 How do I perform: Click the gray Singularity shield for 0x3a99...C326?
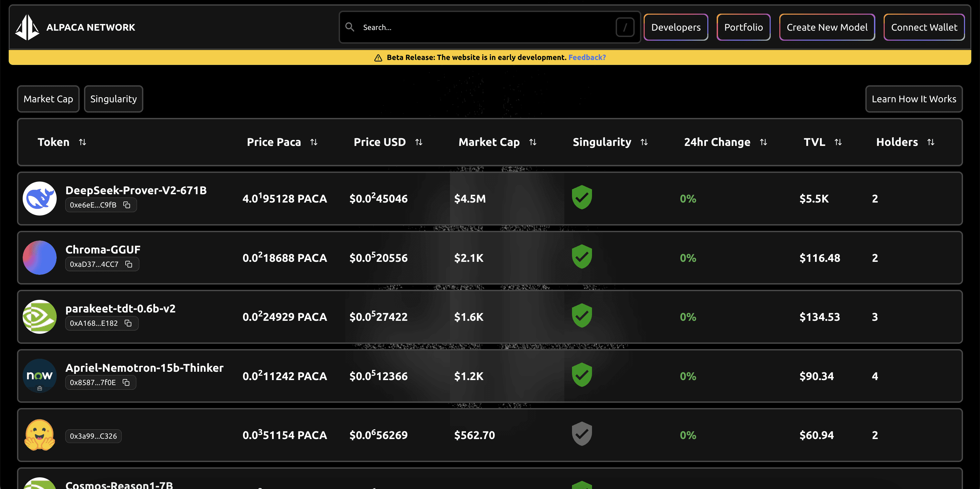pos(582,433)
